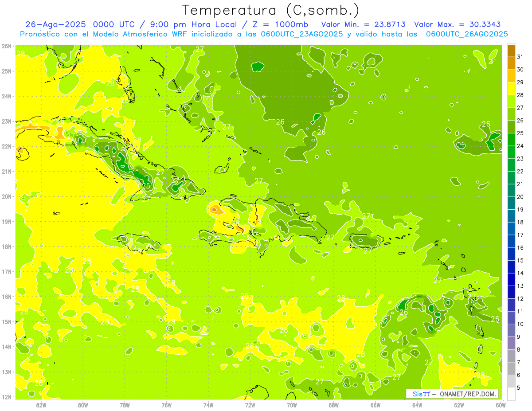Click latitude axis label "15N"
Viewport: 532px width, 411px height.
click(x=7, y=322)
